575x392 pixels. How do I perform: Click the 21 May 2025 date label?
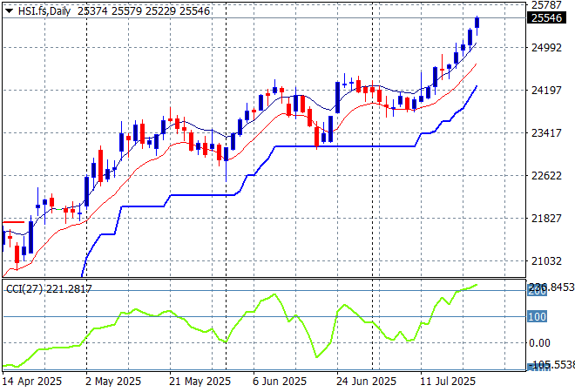[x=200, y=382]
